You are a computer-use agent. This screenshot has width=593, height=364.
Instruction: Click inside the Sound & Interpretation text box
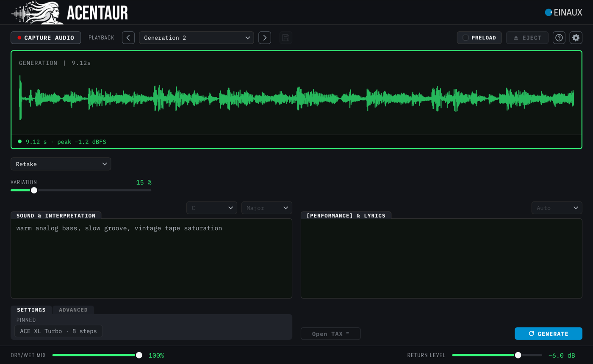[151, 258]
